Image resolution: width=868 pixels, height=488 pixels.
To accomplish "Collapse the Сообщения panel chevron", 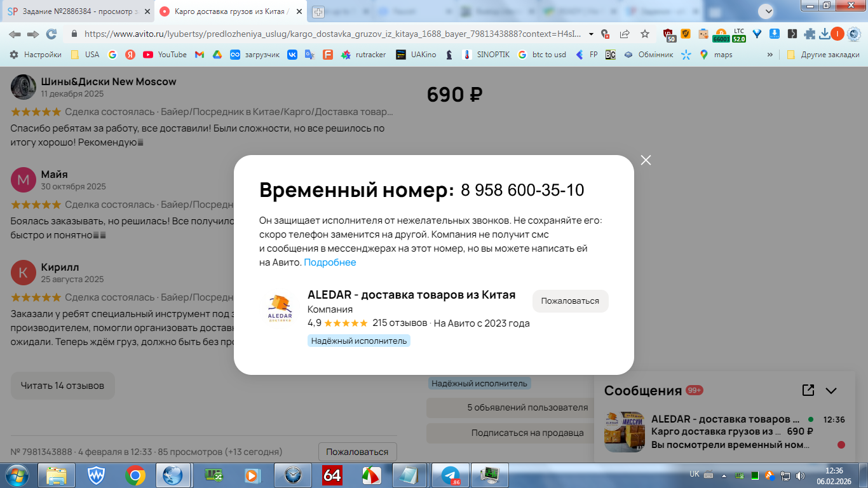I will (x=831, y=391).
